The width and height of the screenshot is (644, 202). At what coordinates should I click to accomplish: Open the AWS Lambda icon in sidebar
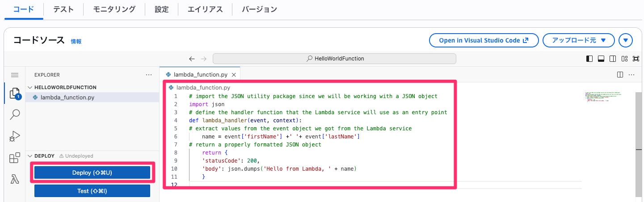pyautogui.click(x=15, y=179)
